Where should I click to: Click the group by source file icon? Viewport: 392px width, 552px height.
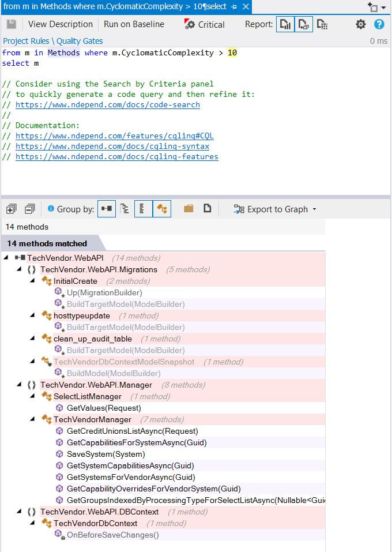(208, 209)
